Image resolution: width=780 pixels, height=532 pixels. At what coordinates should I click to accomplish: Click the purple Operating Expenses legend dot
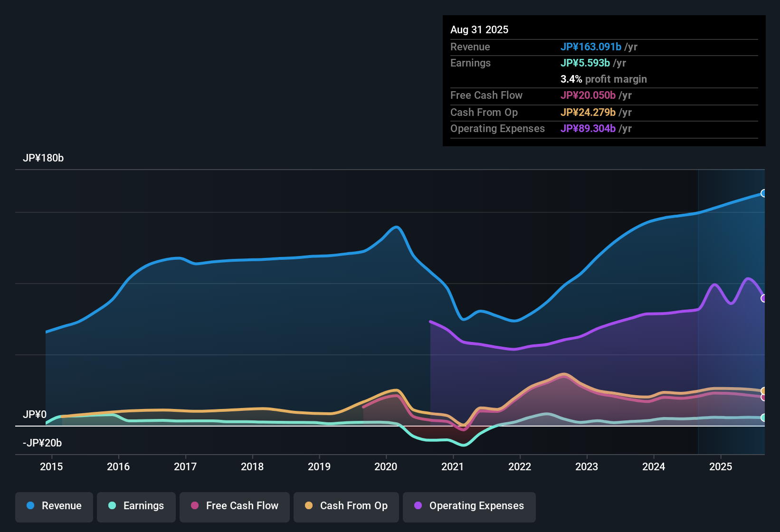(x=418, y=506)
